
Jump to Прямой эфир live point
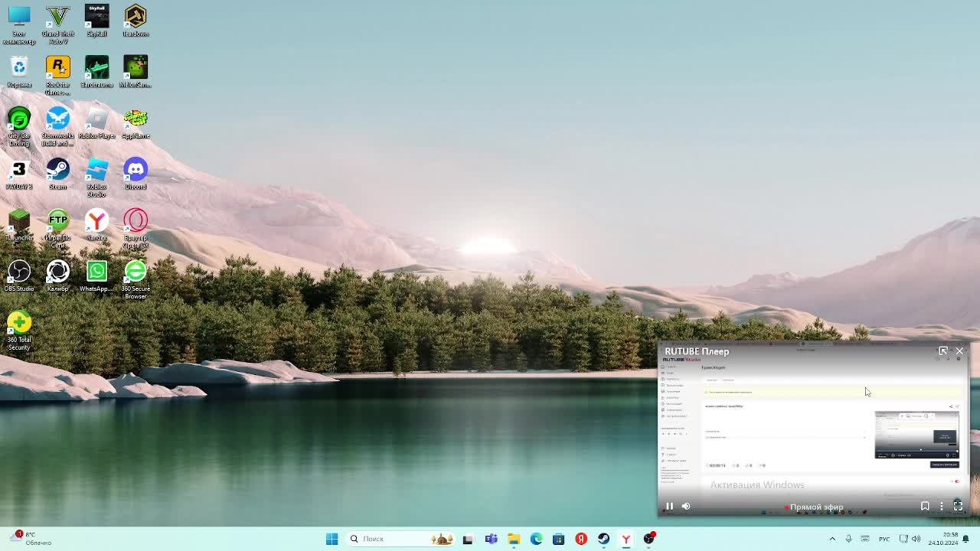[x=813, y=507]
